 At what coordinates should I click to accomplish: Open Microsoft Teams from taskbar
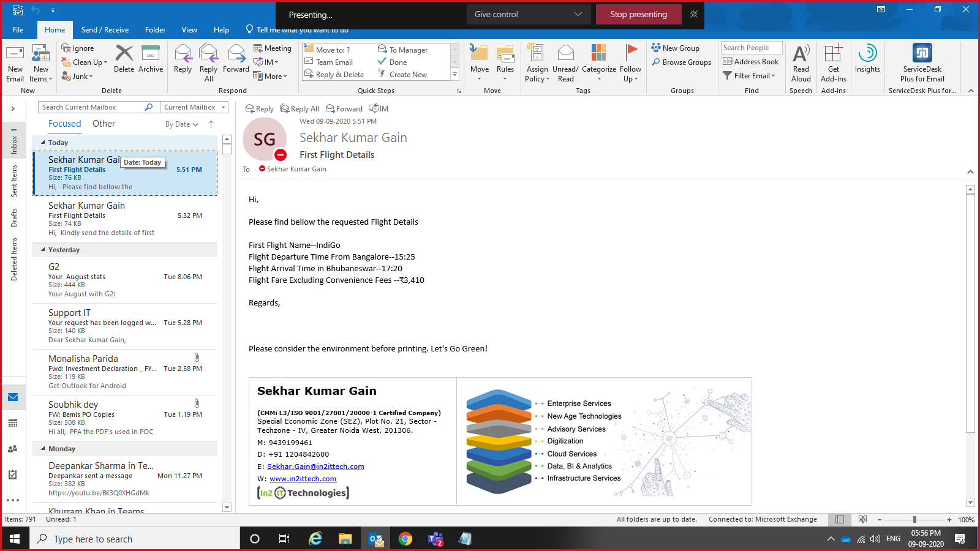click(x=435, y=539)
